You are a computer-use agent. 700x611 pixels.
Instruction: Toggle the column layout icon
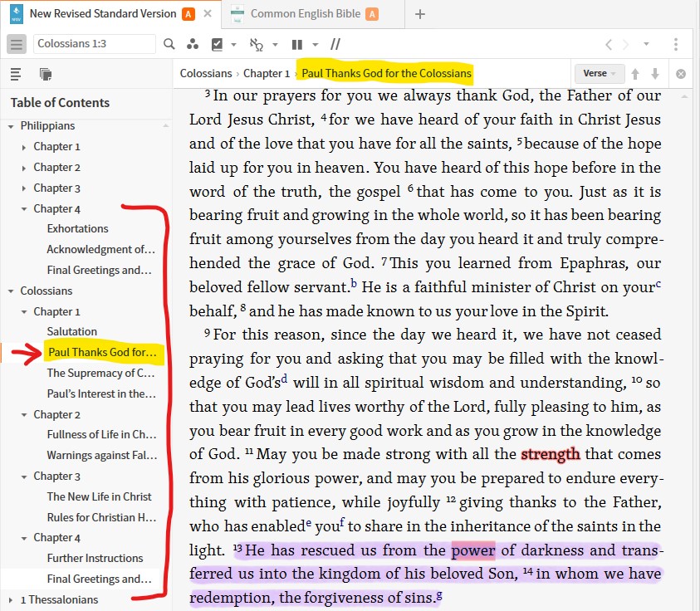click(x=297, y=45)
